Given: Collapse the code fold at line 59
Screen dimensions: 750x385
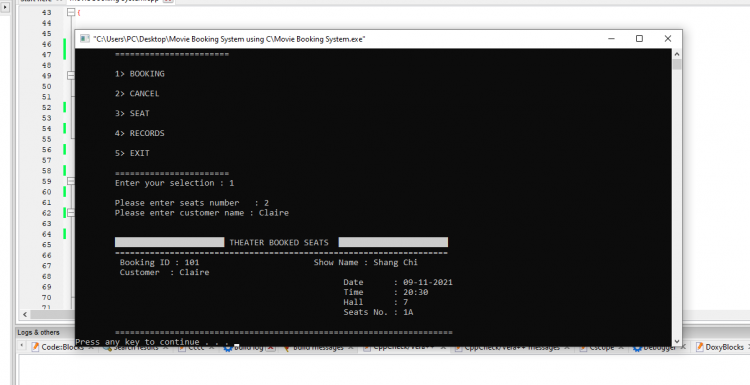Looking at the screenshot, I should (x=70, y=181).
